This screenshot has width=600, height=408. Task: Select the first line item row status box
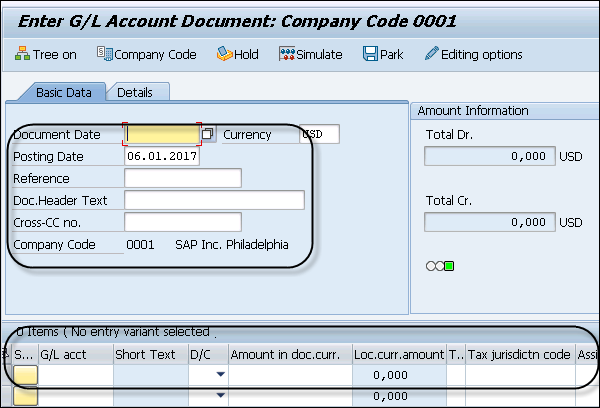pos(23,375)
